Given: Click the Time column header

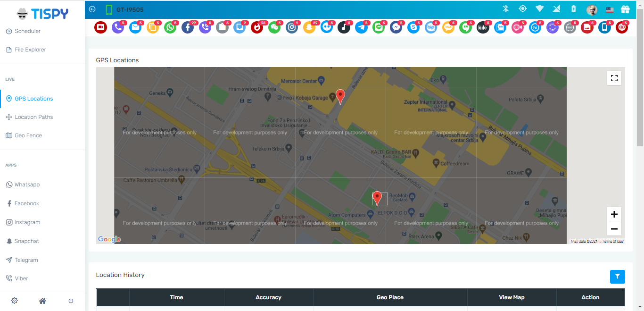Looking at the screenshot, I should pyautogui.click(x=176, y=297).
